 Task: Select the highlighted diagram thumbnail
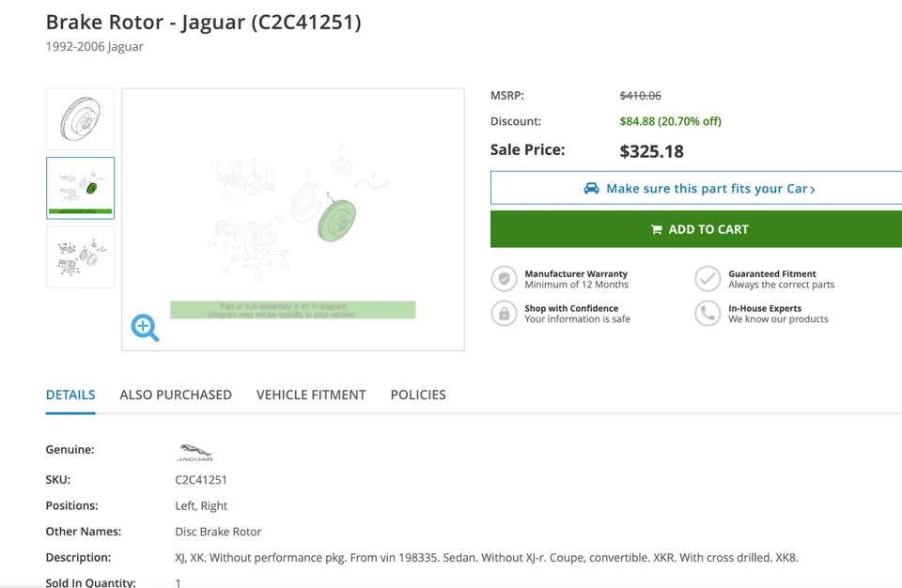pyautogui.click(x=80, y=188)
